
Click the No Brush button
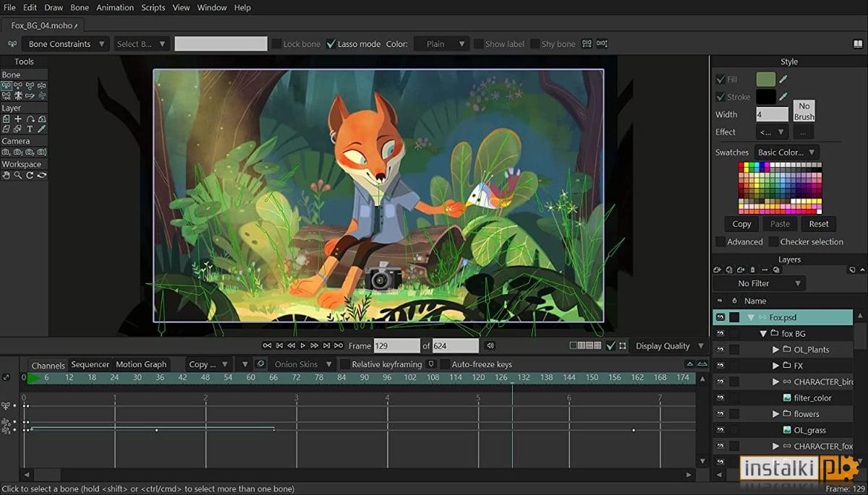click(804, 111)
